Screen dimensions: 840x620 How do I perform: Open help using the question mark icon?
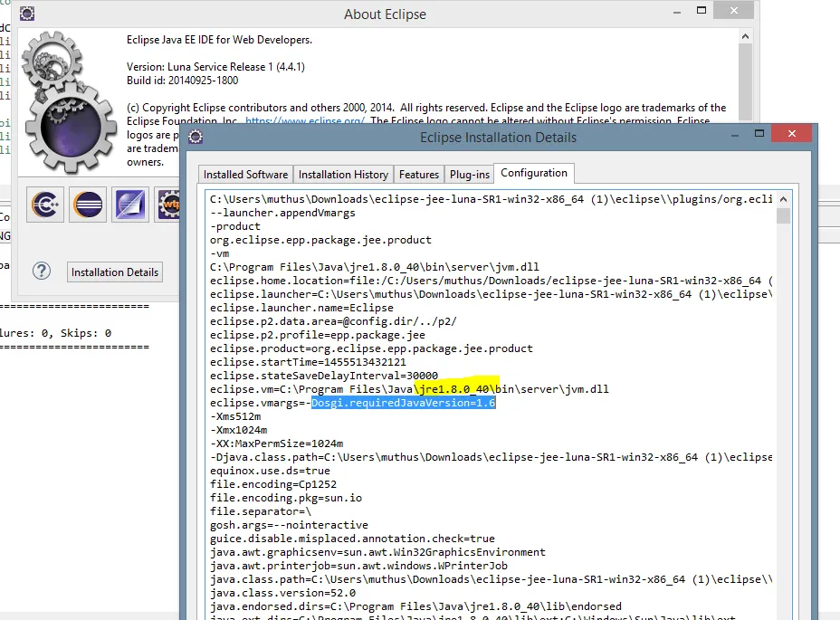click(42, 272)
